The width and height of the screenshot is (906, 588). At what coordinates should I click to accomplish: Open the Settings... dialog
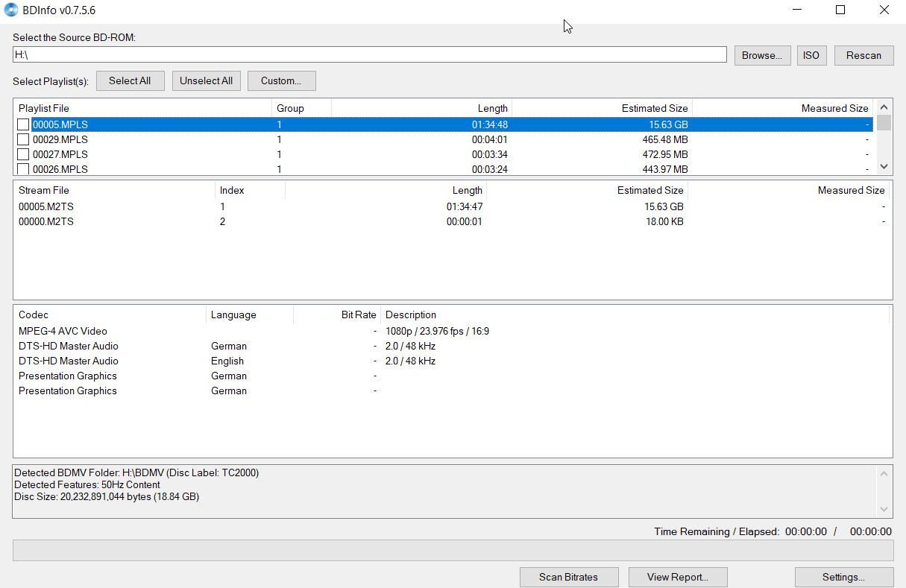tap(843, 577)
